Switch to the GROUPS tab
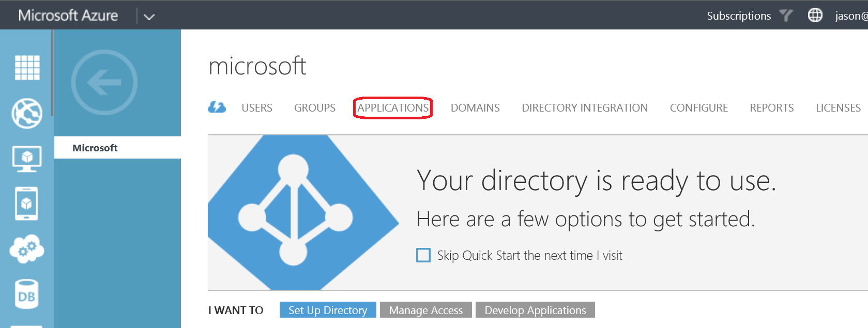Image resolution: width=868 pixels, height=328 pixels. point(315,108)
